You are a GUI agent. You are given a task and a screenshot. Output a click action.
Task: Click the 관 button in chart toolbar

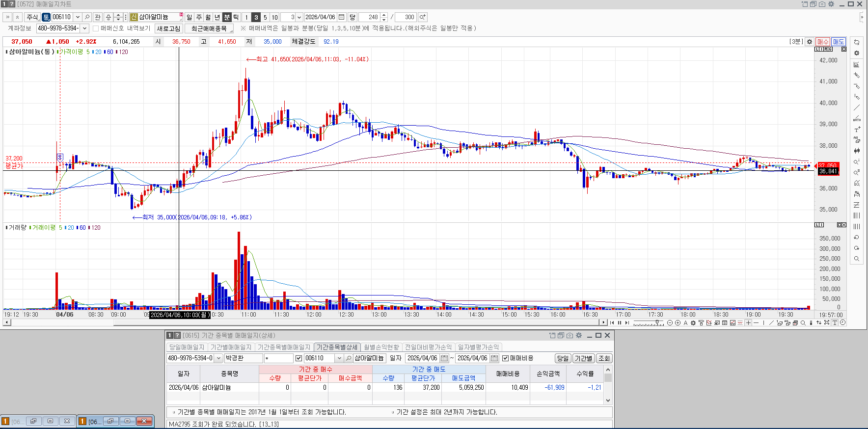click(98, 17)
